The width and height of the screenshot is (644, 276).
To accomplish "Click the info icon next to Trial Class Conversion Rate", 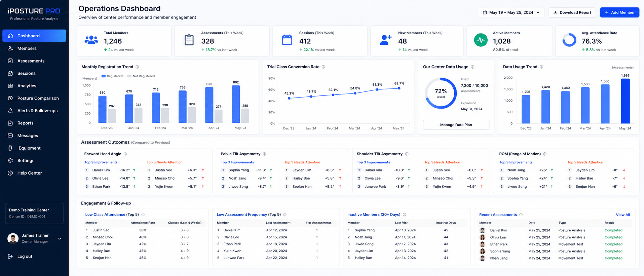I will click(324, 67).
